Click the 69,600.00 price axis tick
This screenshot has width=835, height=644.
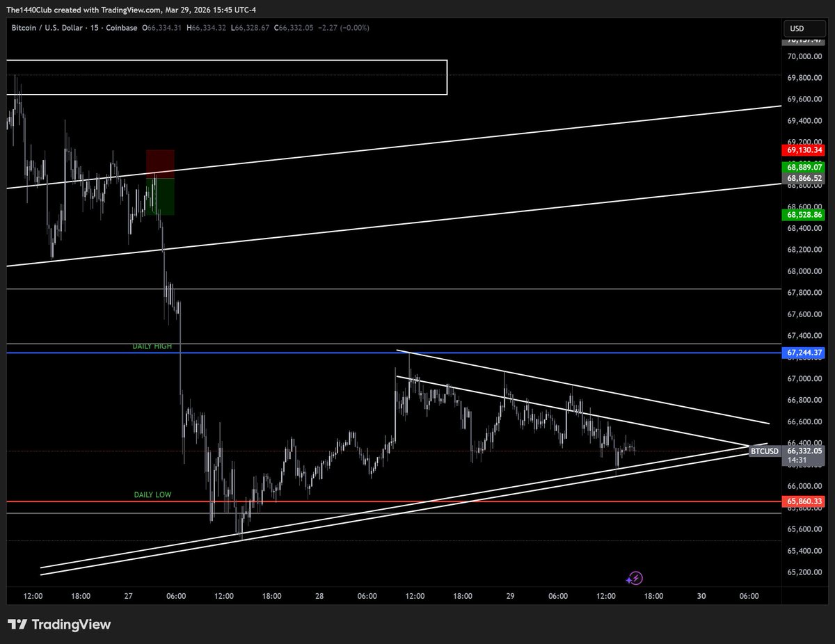pos(805,99)
